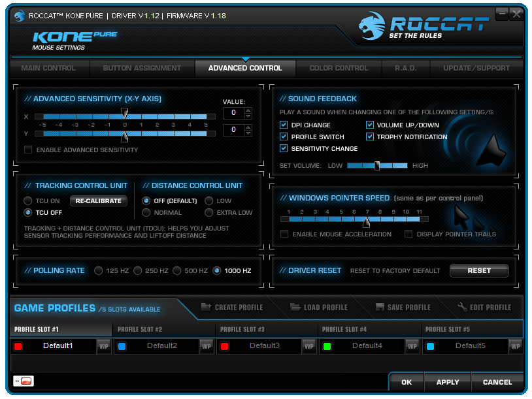Click the Create Profile folder icon
The image size is (532, 399).
tap(207, 307)
